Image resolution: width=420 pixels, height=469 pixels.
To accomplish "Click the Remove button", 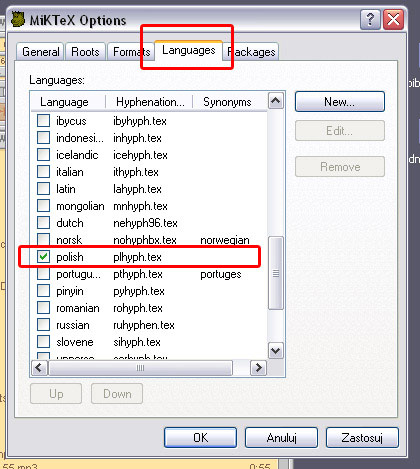I will coord(340,166).
